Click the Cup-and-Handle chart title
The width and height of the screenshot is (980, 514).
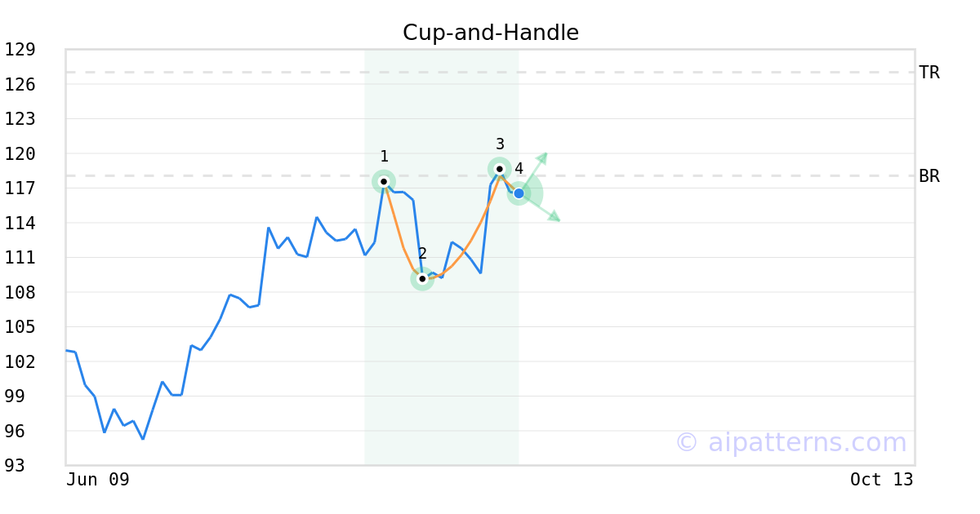491,33
